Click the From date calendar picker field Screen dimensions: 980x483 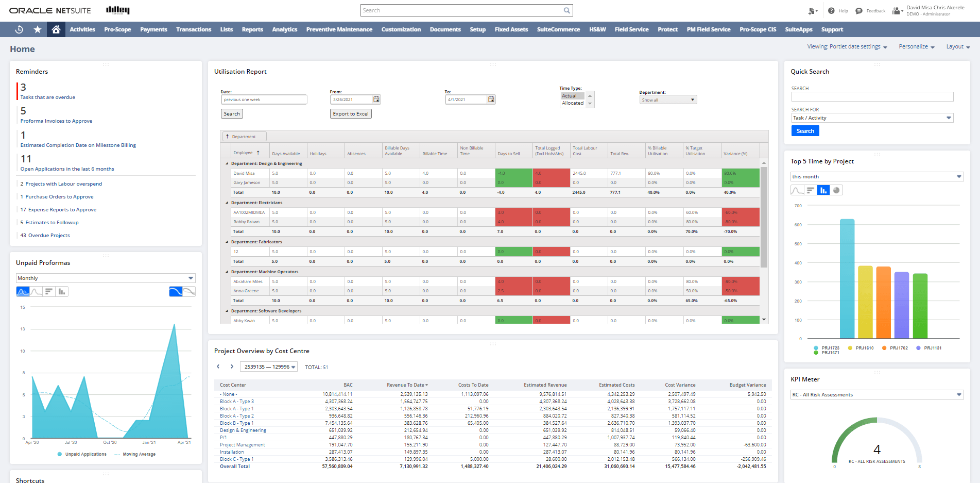376,99
